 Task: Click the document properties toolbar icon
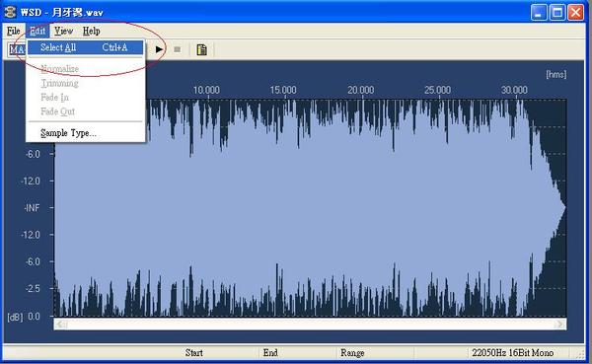[x=202, y=49]
